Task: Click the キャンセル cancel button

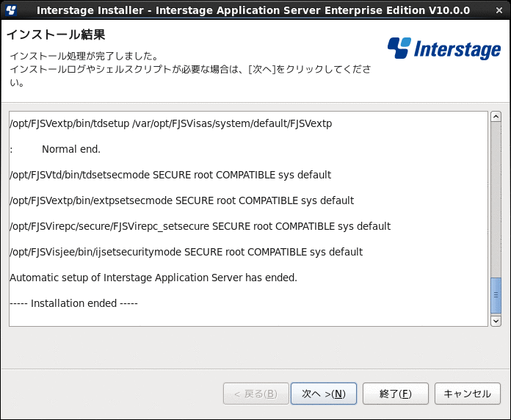Action: (468, 394)
